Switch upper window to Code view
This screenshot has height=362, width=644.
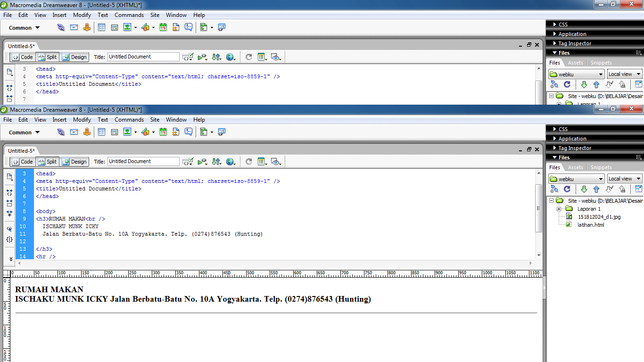22,57
